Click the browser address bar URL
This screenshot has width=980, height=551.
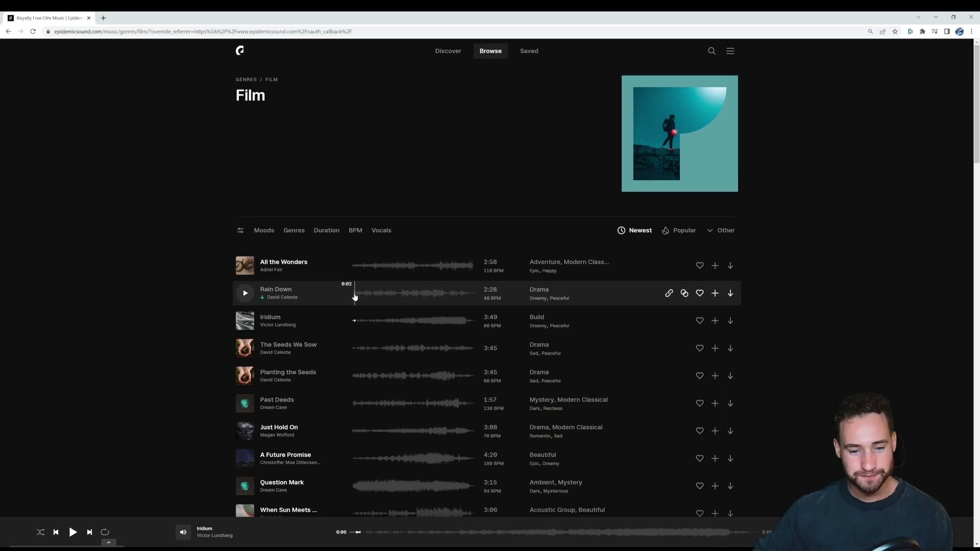pos(203,32)
